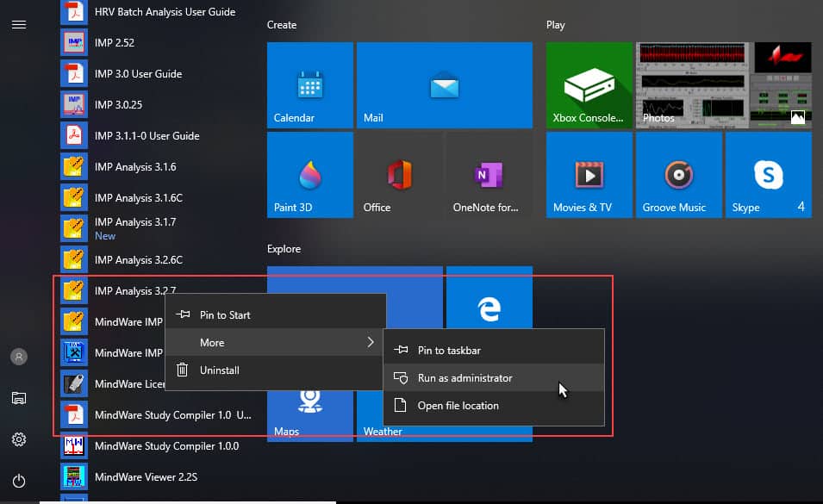This screenshot has height=504, width=823.
Task: Choose Uninstall in context menu
Action: pos(276,370)
